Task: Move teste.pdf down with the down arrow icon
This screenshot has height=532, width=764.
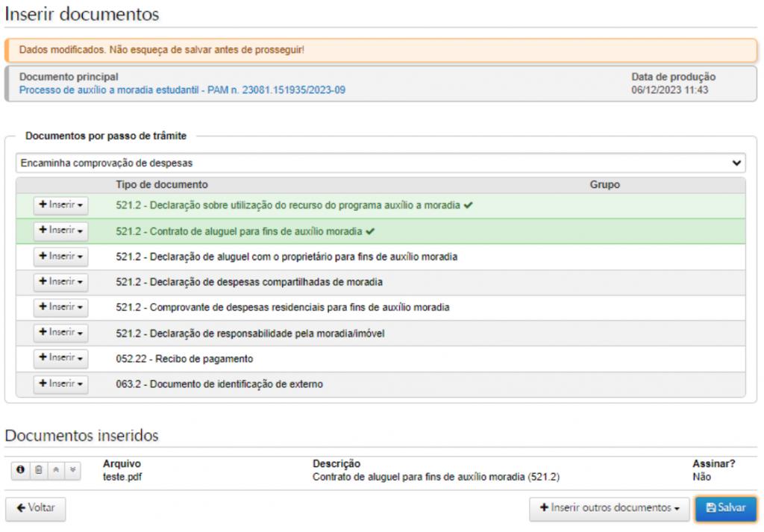Action: [72, 470]
